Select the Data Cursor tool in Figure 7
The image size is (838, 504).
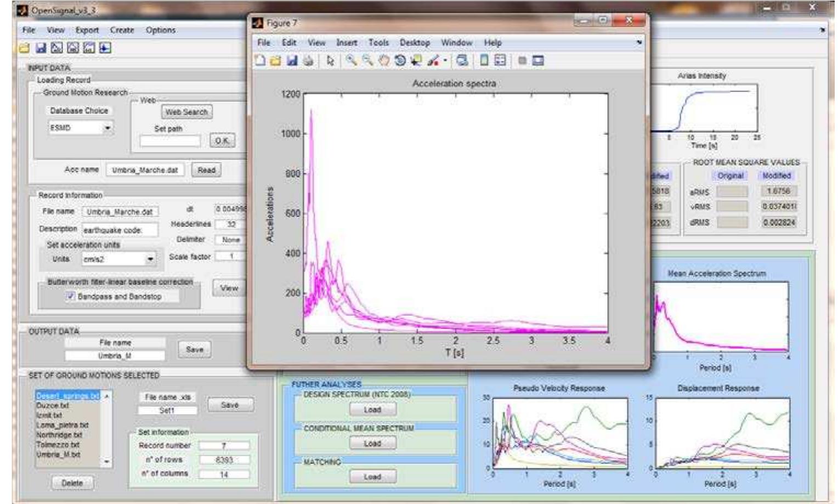click(x=416, y=61)
